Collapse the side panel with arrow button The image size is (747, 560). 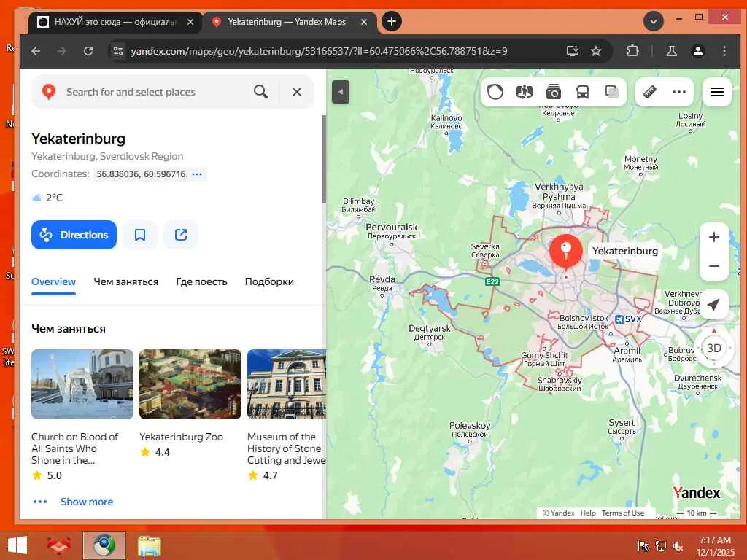point(341,92)
